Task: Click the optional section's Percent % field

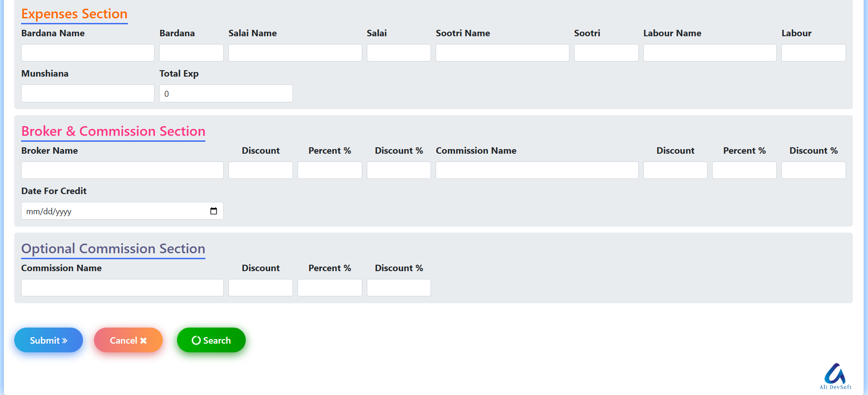Action: click(329, 288)
